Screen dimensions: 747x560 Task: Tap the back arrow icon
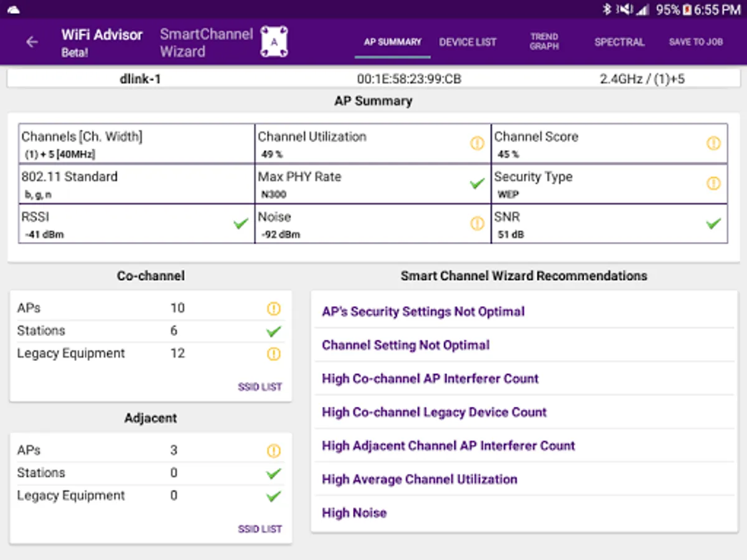coord(32,42)
